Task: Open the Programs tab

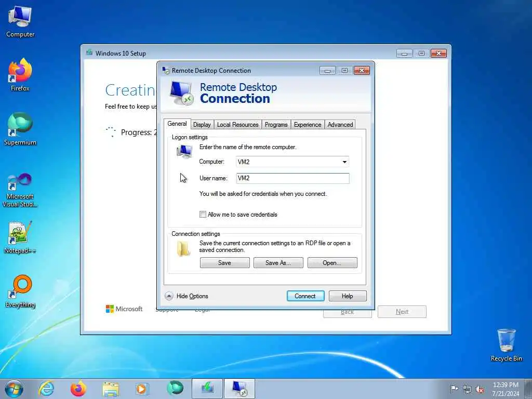Action: (276, 125)
